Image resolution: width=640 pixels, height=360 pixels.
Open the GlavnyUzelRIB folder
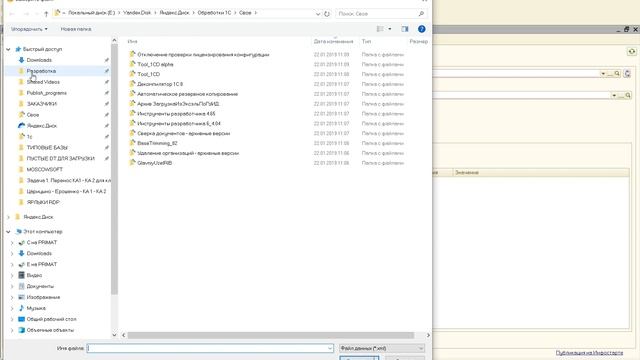pyautogui.click(x=155, y=163)
